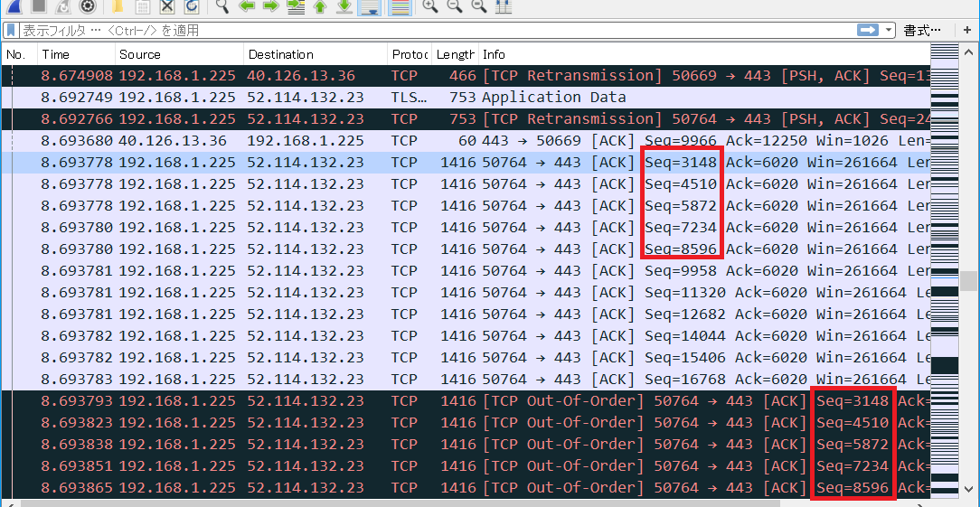Toggle packet list colorization
The height and width of the screenshot is (507, 980).
(x=400, y=7)
